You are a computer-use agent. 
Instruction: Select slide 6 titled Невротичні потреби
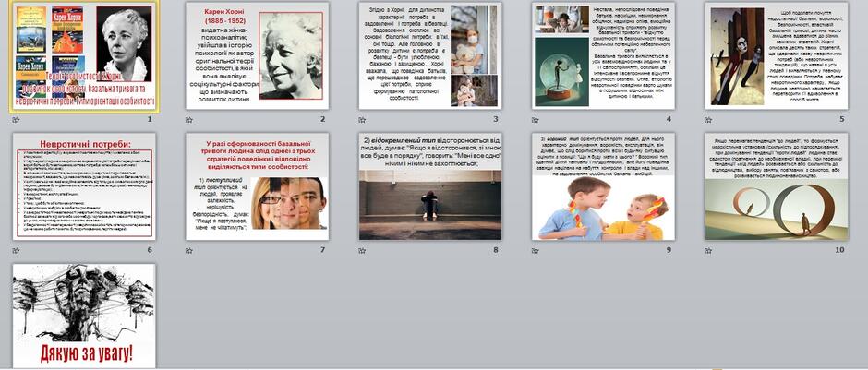coord(84,186)
